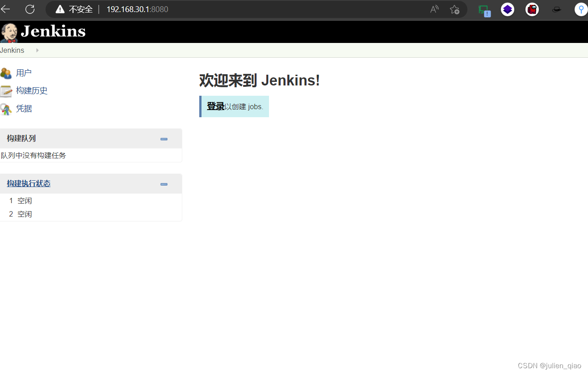Click the red character extension icon
Screen dimensions: 588x374
pos(532,9)
